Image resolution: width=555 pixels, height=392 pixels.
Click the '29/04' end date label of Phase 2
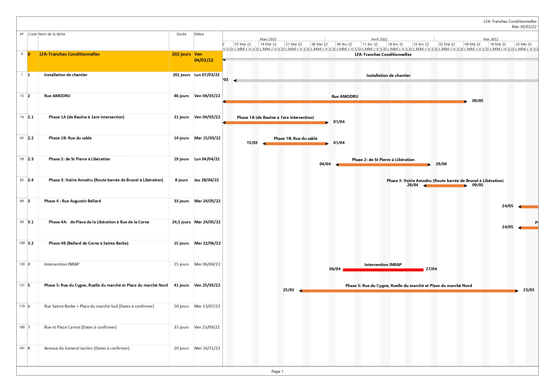point(441,164)
